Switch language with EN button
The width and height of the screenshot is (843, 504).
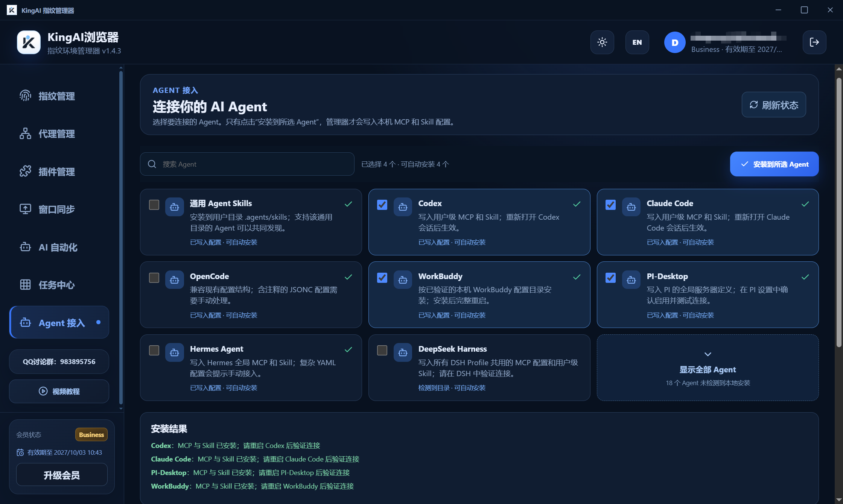pyautogui.click(x=637, y=42)
